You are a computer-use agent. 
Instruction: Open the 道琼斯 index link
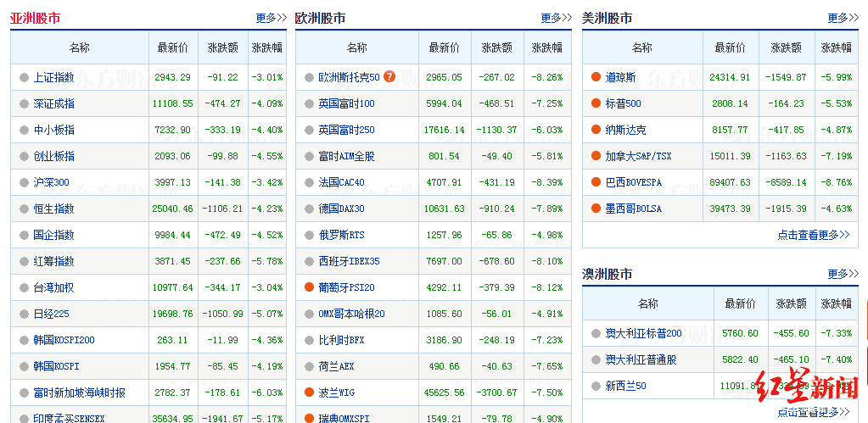coord(620,77)
